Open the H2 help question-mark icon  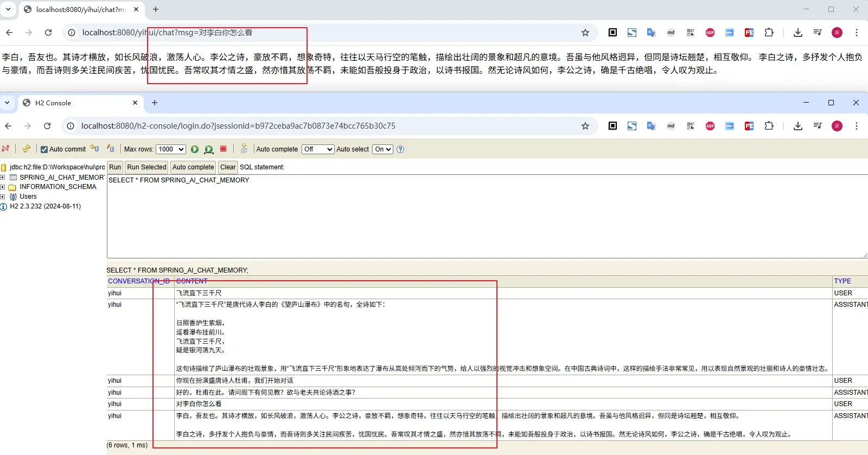(400, 149)
